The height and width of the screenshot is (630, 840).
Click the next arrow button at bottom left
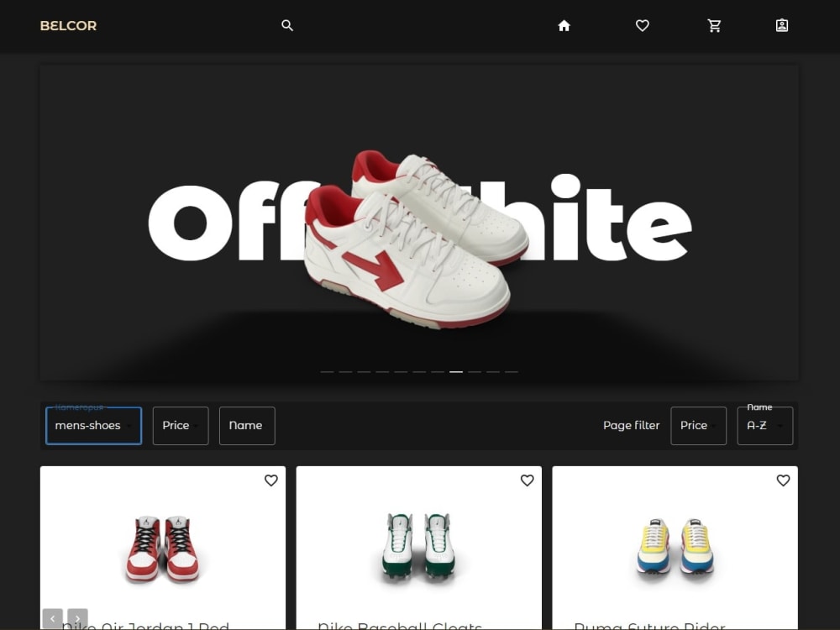77,619
